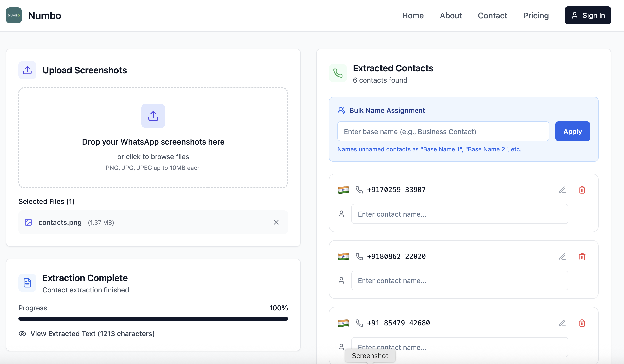Remove contacts.png from the selected files
Screen dimensions: 624x364
point(276,222)
